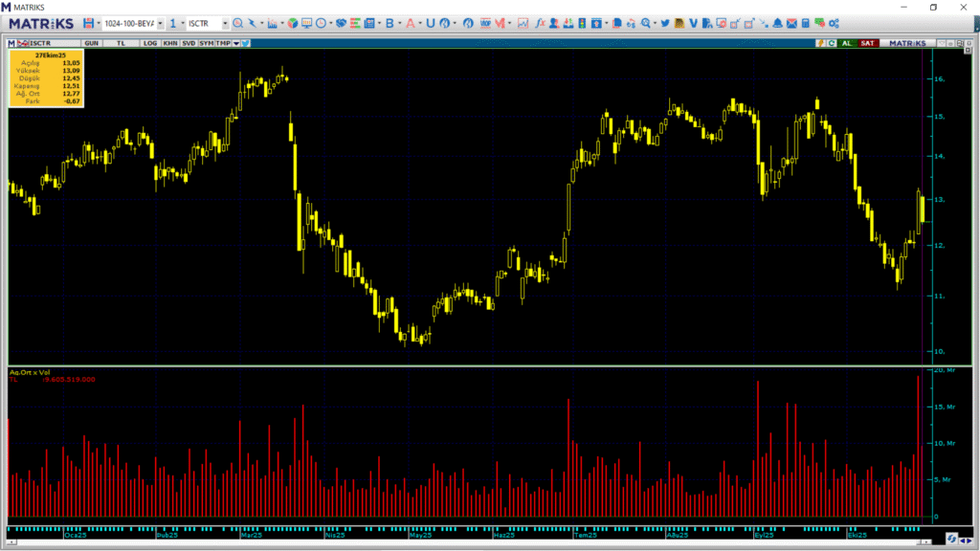Toggle the KHN chart option
Image resolution: width=980 pixels, height=551 pixels.
tap(169, 43)
